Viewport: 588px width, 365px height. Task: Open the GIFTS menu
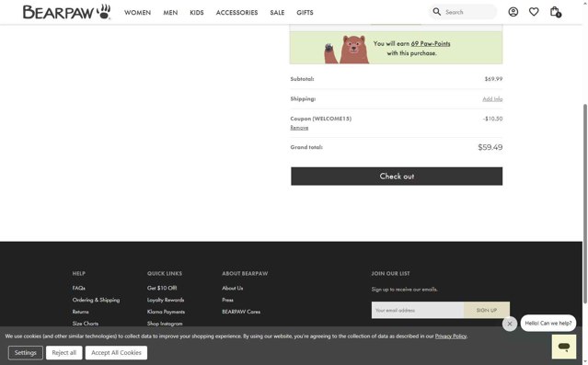pos(305,13)
